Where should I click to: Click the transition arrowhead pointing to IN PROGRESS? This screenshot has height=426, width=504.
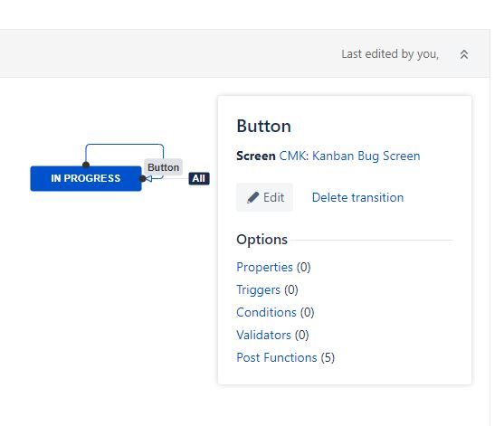click(x=148, y=178)
